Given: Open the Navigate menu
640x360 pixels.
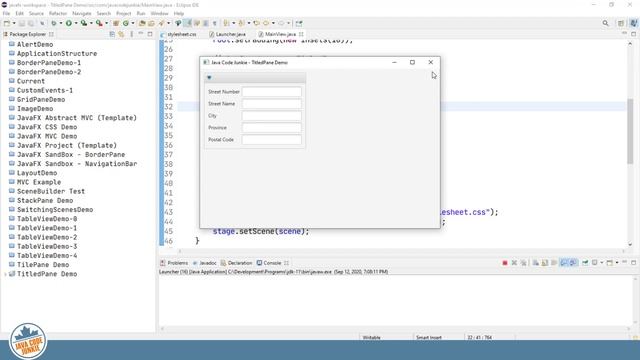Looking at the screenshot, I should (82, 13).
